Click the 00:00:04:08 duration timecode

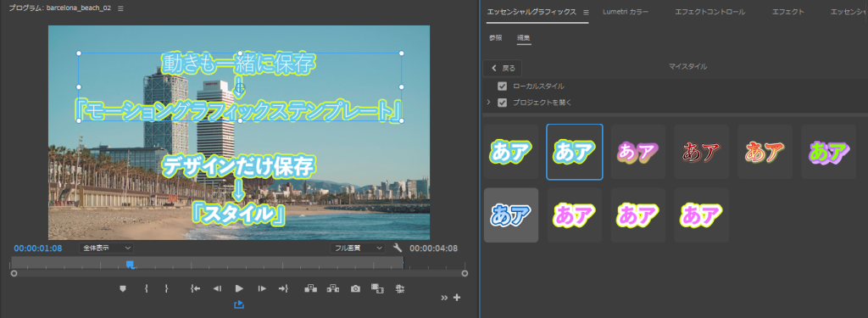coord(433,248)
